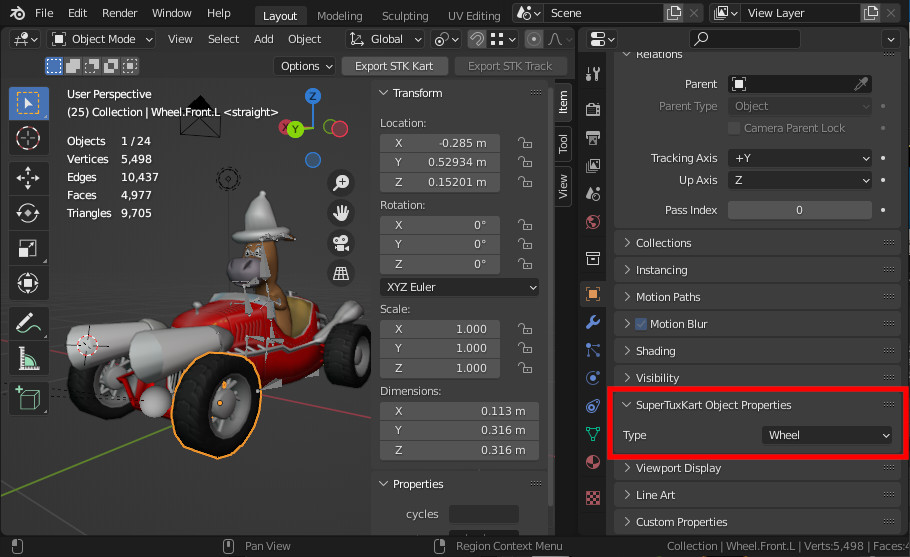Click the new scene button beside Scene
The width and height of the screenshot is (910, 557).
point(673,13)
